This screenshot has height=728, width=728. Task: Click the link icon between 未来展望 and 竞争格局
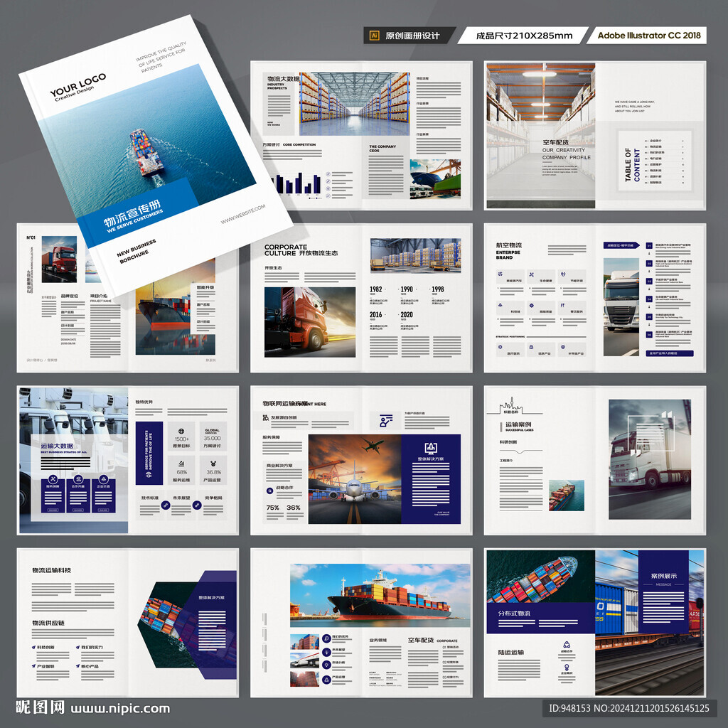tap(197, 505)
